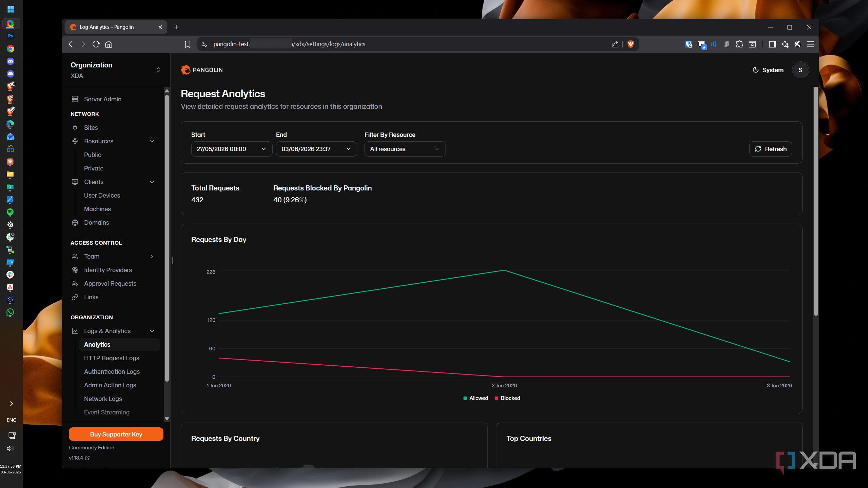The height and width of the screenshot is (488, 868).
Task: Open HTTP Request Logs
Action: click(x=112, y=358)
